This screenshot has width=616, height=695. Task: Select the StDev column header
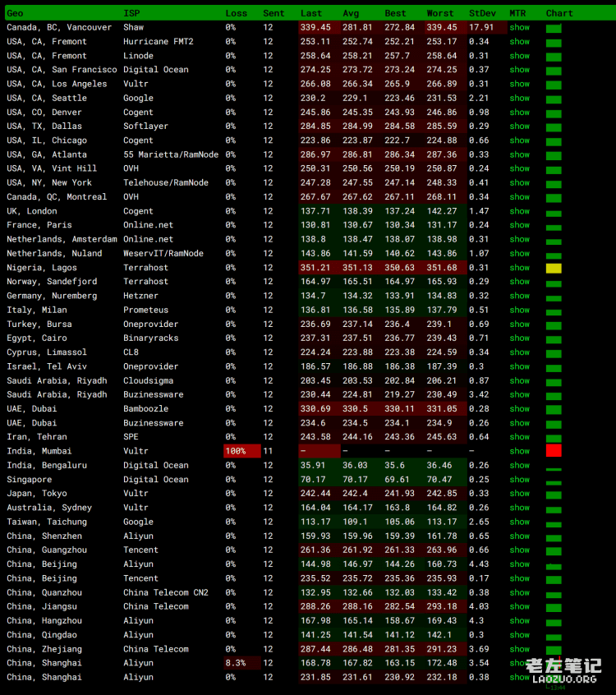pyautogui.click(x=481, y=13)
